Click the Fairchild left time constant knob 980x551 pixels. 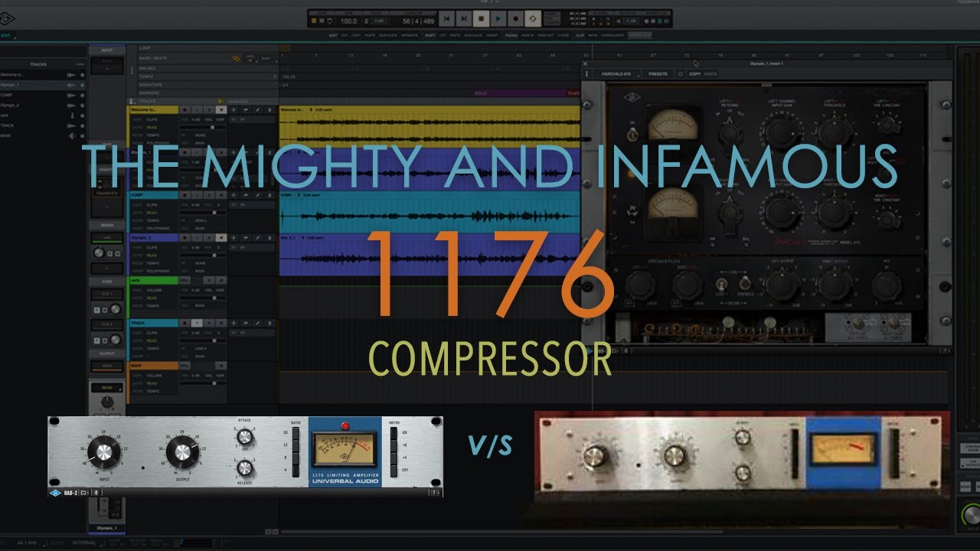click(x=887, y=126)
